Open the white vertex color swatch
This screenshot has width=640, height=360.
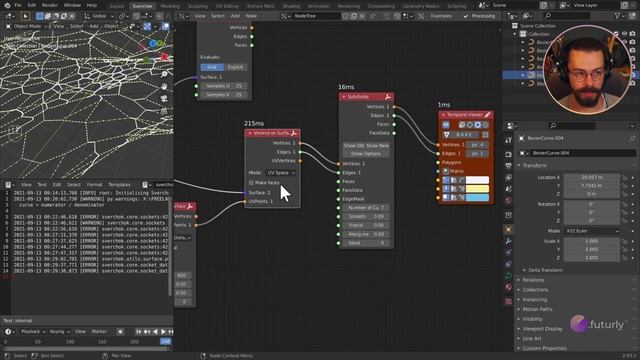[477, 180]
